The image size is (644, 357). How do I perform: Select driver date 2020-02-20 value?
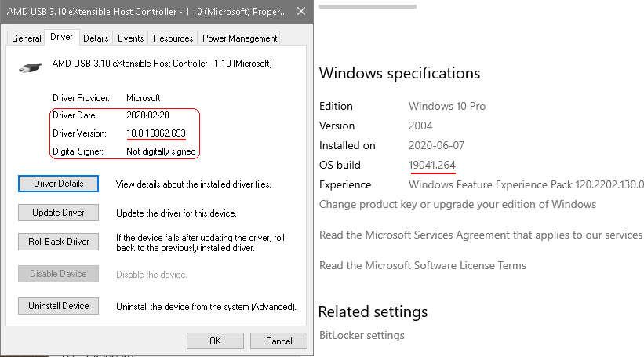pos(147,115)
